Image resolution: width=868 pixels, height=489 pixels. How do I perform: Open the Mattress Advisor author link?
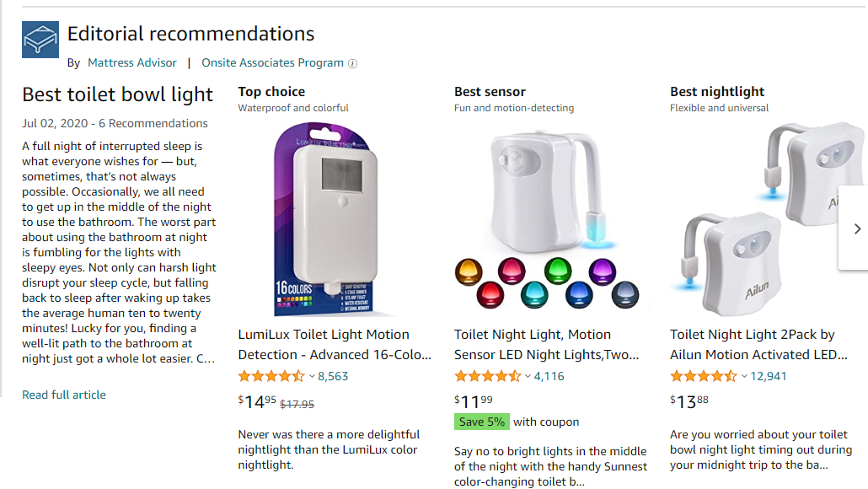click(132, 62)
